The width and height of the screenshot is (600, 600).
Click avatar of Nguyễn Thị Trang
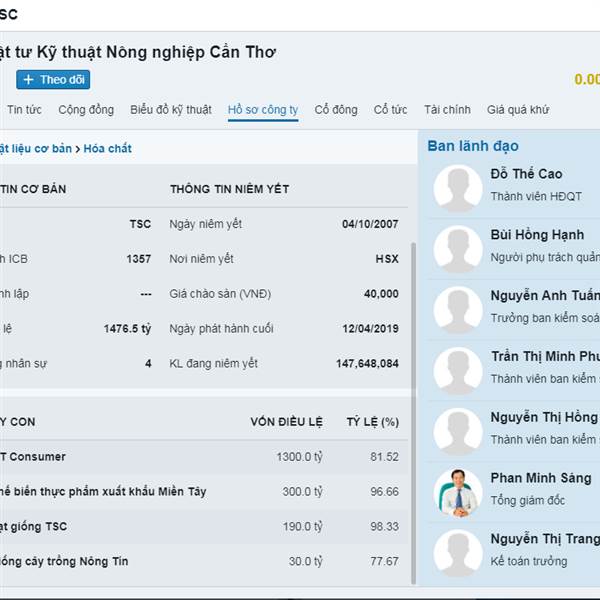[x=458, y=553]
